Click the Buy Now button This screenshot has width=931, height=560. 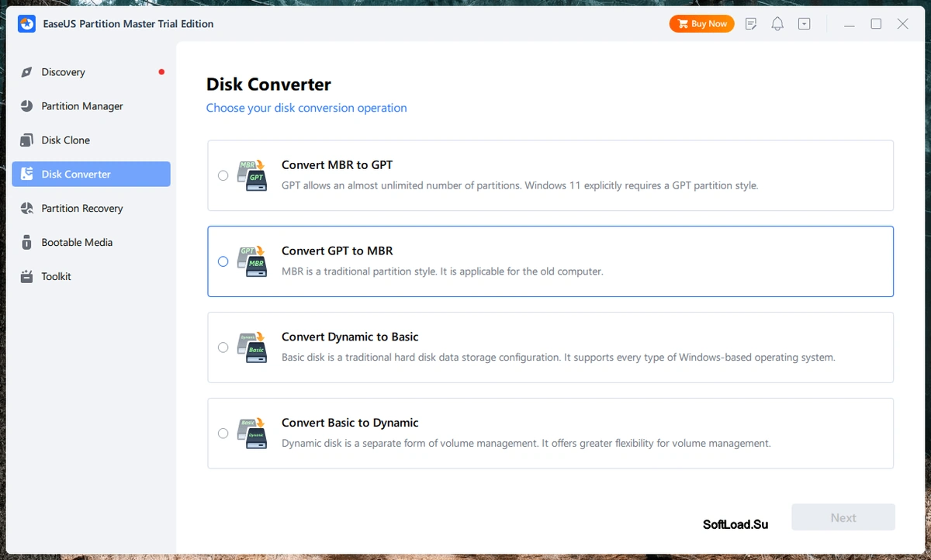pos(701,24)
